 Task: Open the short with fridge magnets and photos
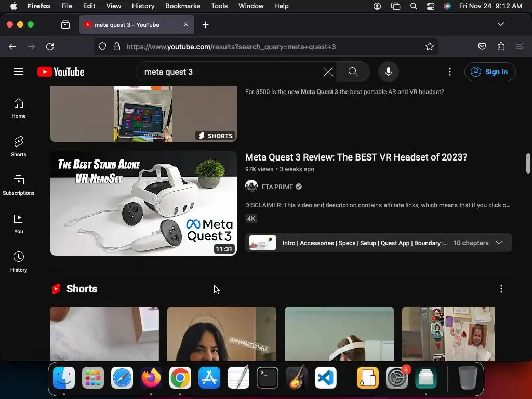pos(448,334)
